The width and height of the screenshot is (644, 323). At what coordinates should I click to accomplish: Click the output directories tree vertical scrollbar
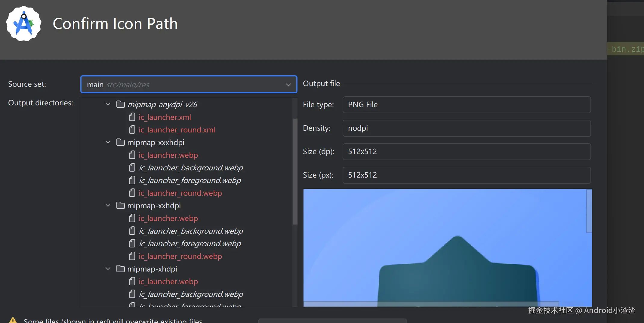point(295,172)
